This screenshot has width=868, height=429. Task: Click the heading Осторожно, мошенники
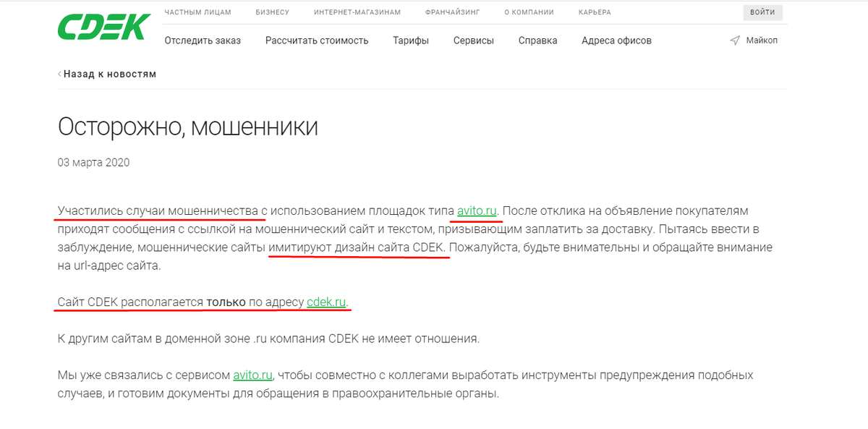pos(187,127)
